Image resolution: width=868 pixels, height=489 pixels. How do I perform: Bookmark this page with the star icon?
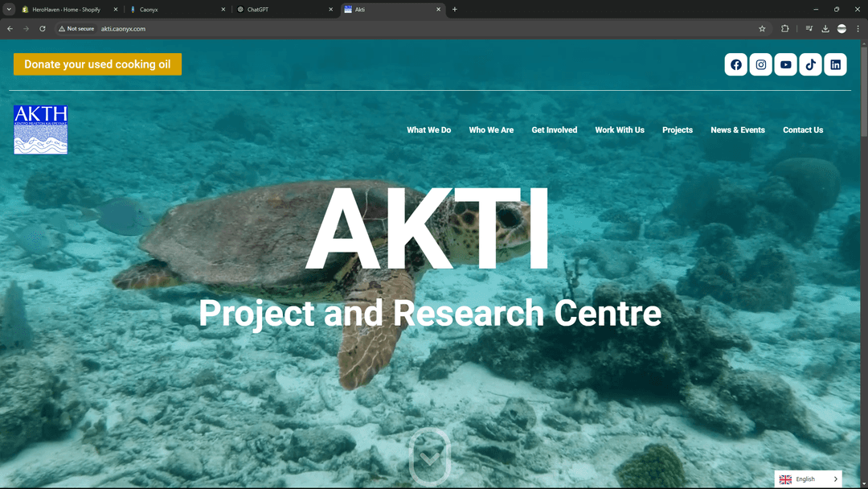point(762,29)
